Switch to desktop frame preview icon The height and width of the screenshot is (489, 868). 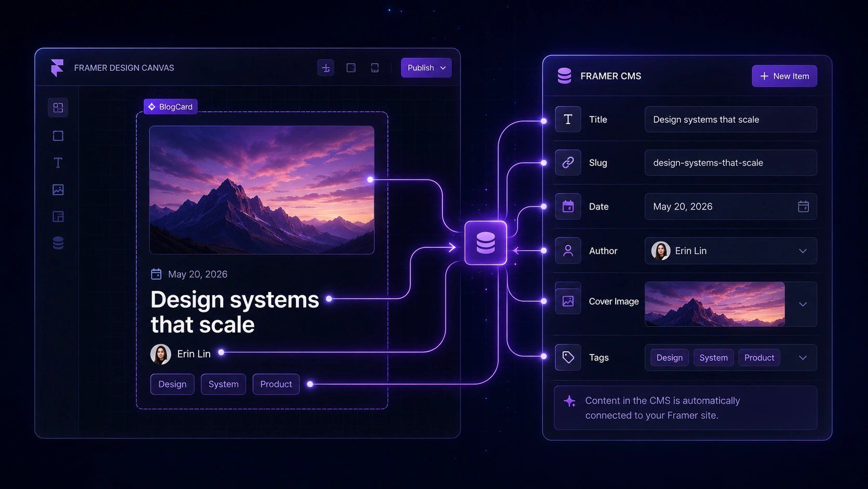point(351,68)
